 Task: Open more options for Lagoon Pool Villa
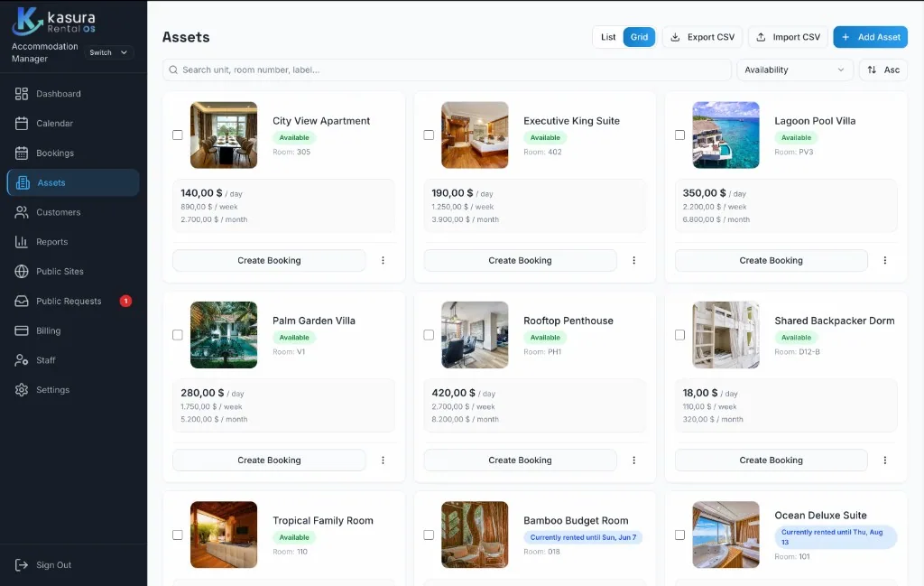[885, 260]
